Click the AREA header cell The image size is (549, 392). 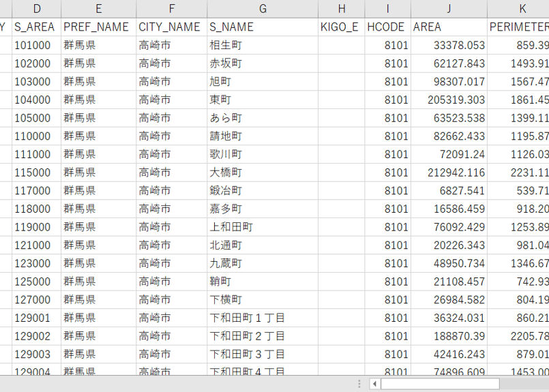tap(449, 27)
